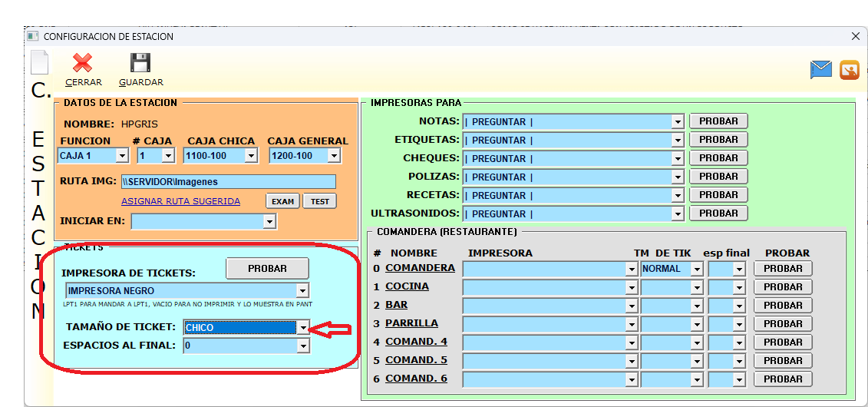Click Asignar Ruta Sugerida link
The height and width of the screenshot is (407, 868).
(x=180, y=201)
